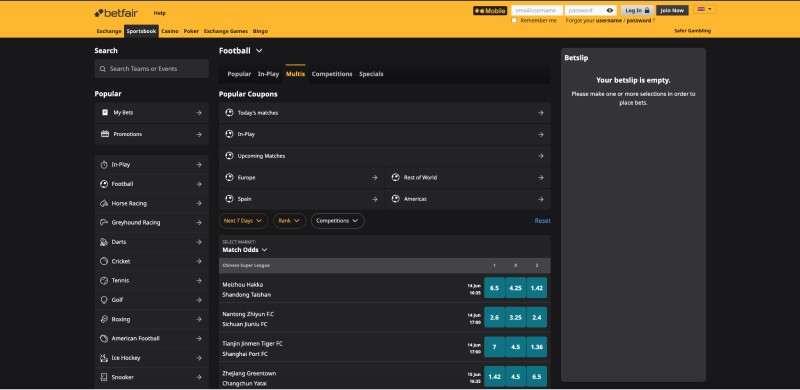Go to the Poker section

(191, 31)
